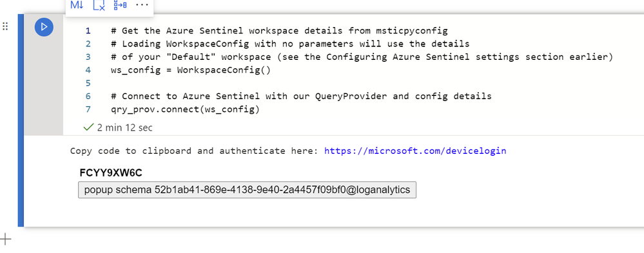Select the FCYY9XW6C device code text
The width and height of the screenshot is (644, 253).
pyautogui.click(x=111, y=173)
